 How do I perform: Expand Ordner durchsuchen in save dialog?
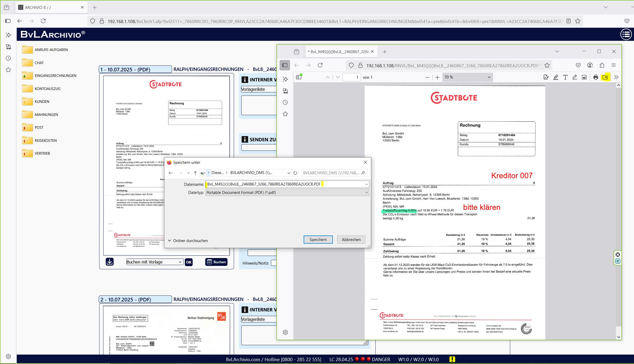pyautogui.click(x=188, y=240)
